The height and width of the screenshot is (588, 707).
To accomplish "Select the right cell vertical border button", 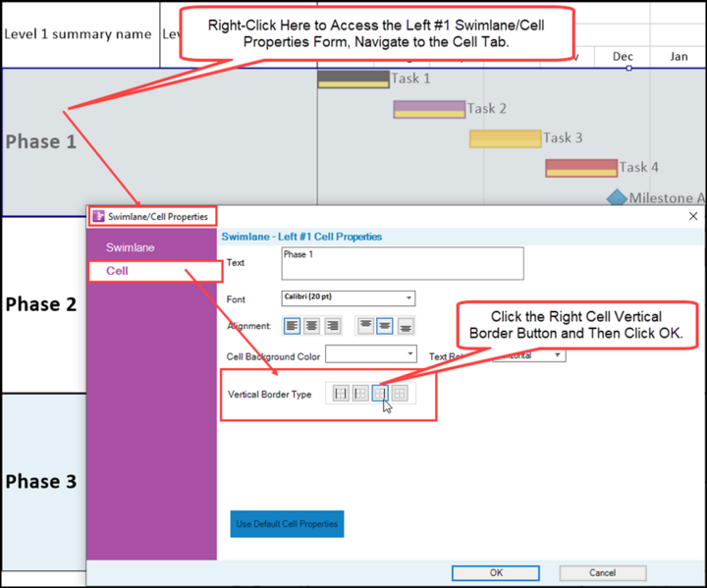I will tap(380, 394).
